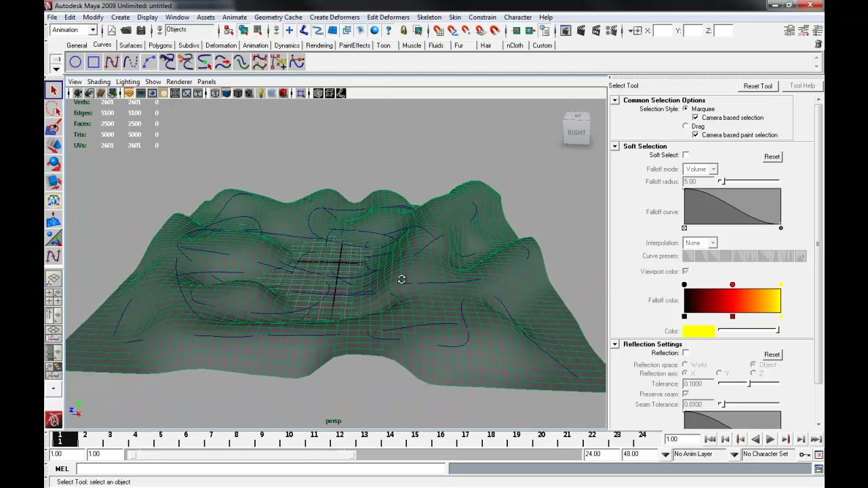Select the Marquee selection style radio
868x488 pixels.
686,108
